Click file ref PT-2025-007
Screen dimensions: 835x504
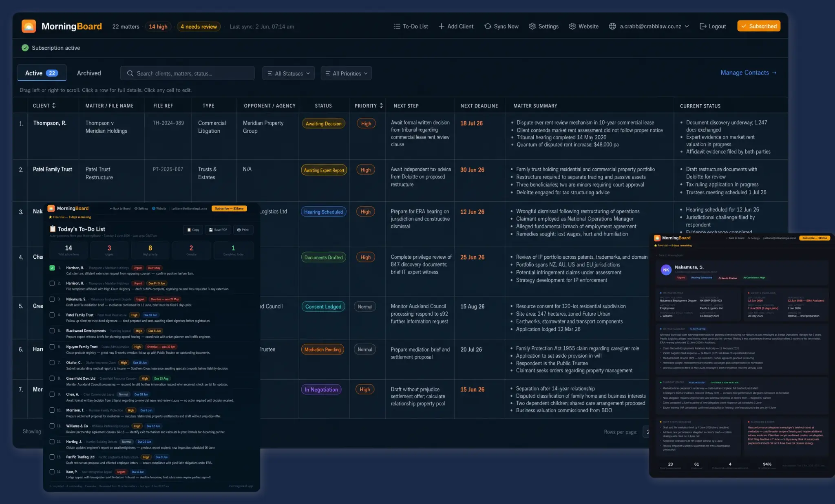coord(168,169)
